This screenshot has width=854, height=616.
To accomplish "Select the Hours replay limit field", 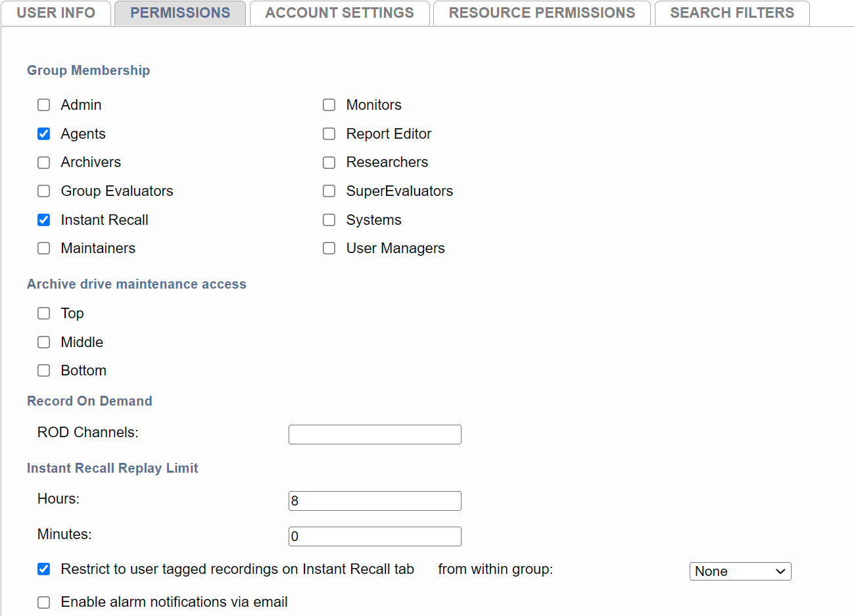I will pos(374,500).
